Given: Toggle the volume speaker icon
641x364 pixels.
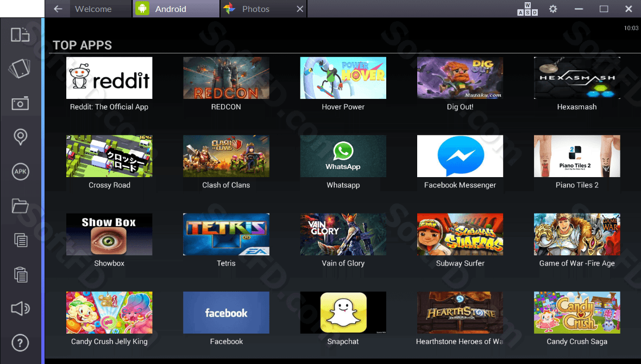Looking at the screenshot, I should 20,309.
